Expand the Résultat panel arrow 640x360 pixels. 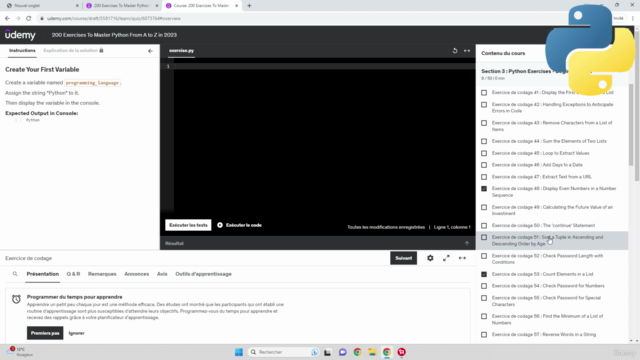(467, 243)
